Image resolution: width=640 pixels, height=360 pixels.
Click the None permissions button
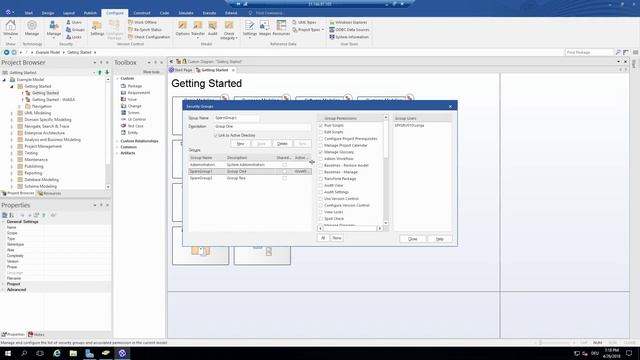(x=336, y=238)
